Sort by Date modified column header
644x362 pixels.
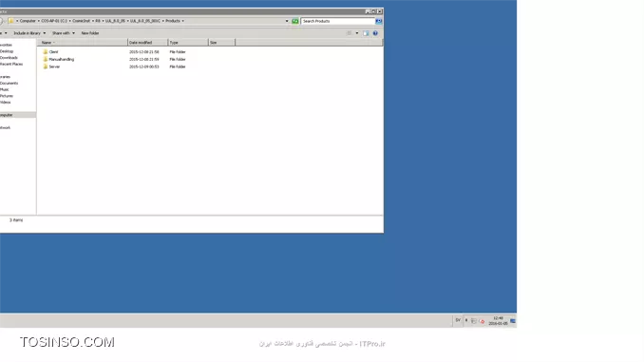click(148, 43)
